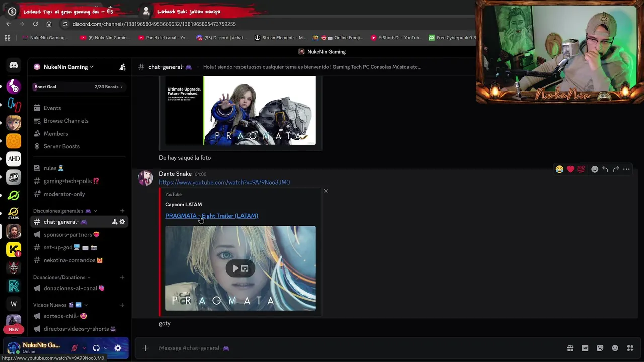Toggle microphone mute in user panel

point(75,348)
